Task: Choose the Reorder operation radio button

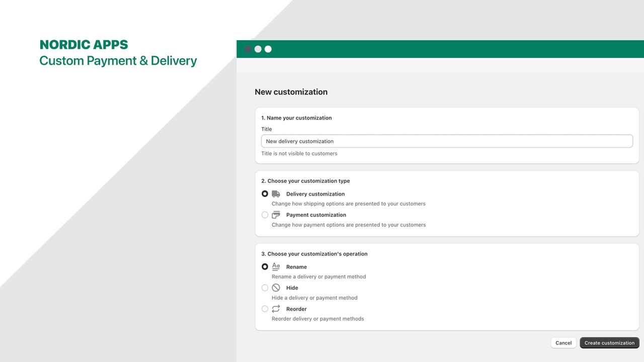Action: pos(265,309)
